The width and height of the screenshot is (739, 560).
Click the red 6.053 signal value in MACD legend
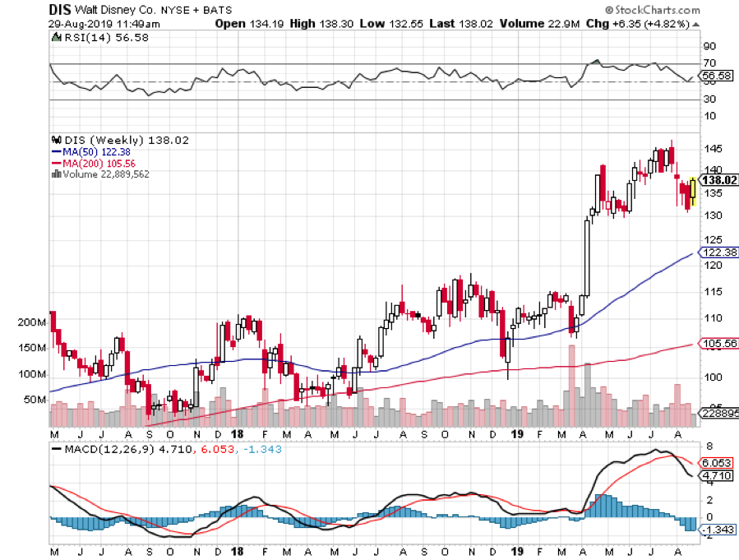[217, 449]
